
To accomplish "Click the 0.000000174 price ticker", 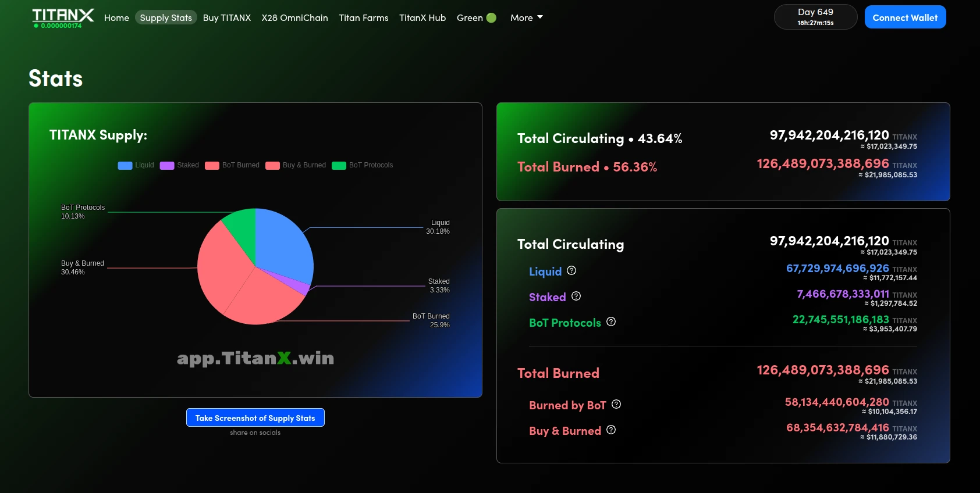I will tap(58, 26).
